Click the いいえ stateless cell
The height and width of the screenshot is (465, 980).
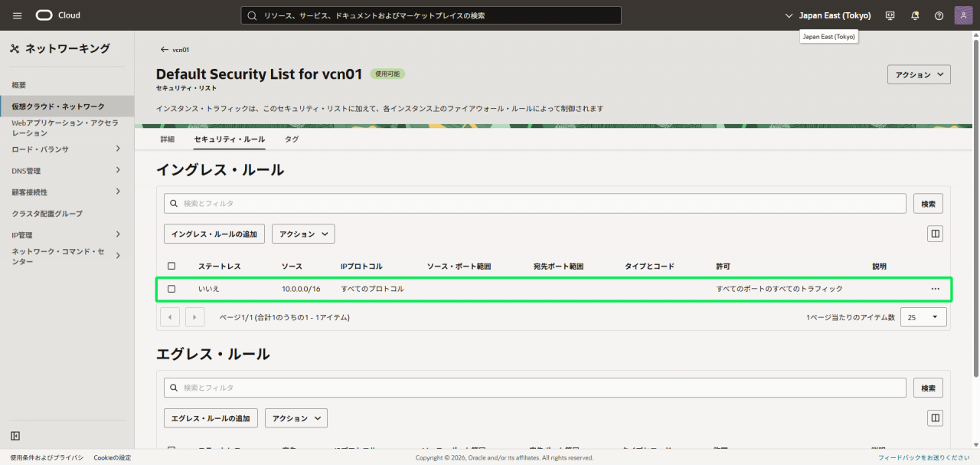[209, 289]
